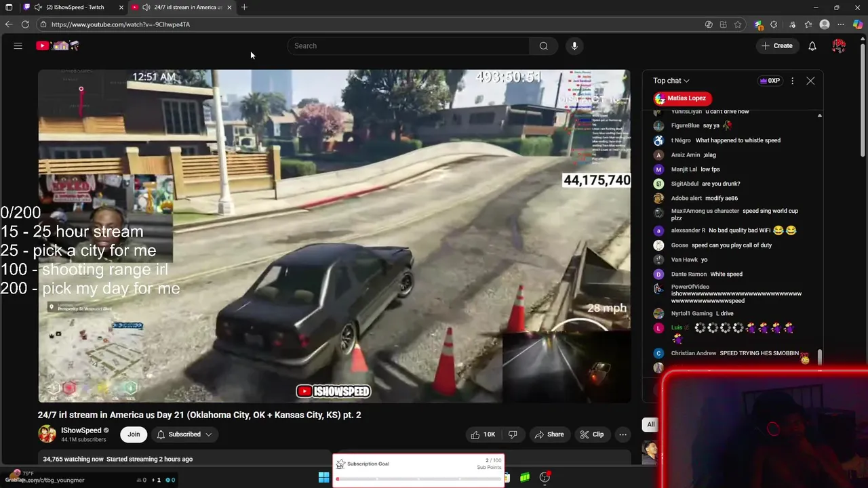Toggle the XP points badge in chat
This screenshot has width=868, height=488.
pyautogui.click(x=770, y=81)
